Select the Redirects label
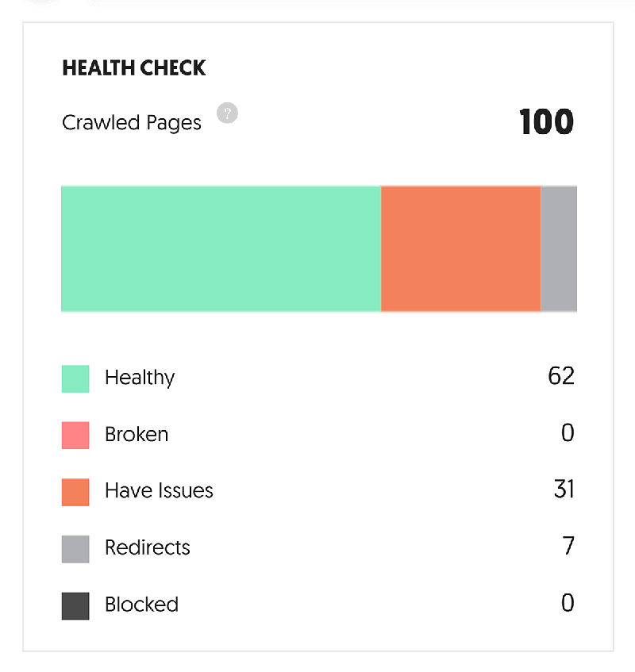 pos(148,548)
